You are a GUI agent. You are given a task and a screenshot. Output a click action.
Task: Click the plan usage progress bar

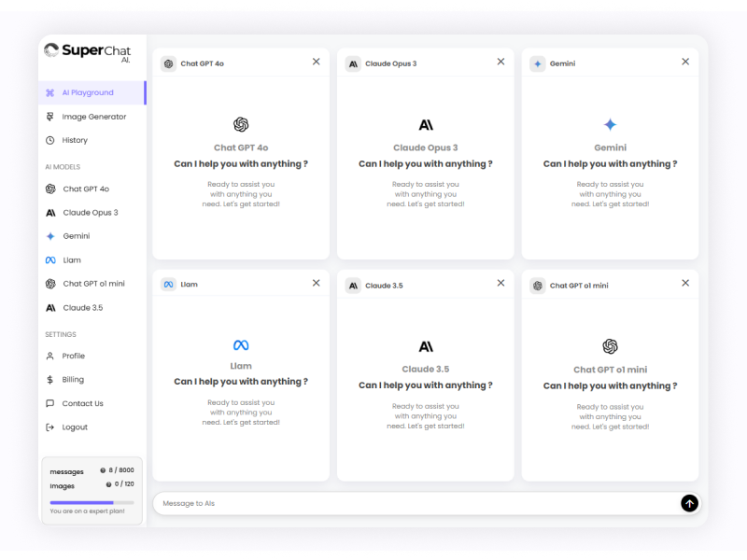pos(92,502)
